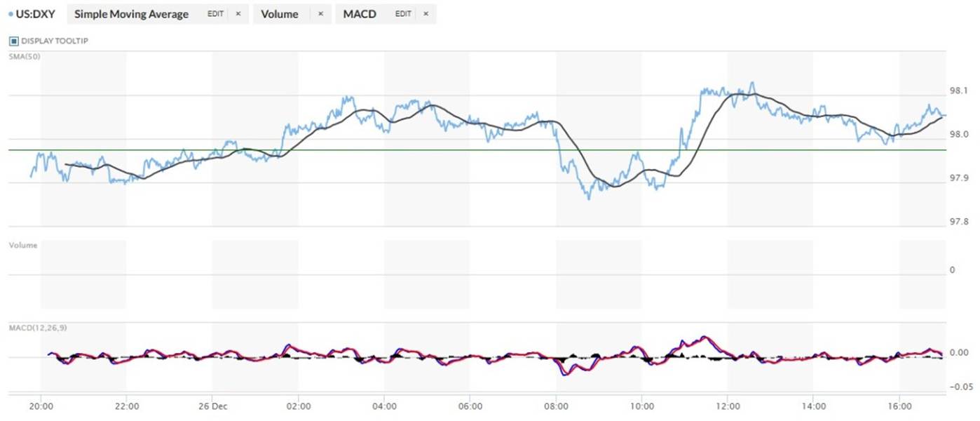Click the 26 Dec date marker
This screenshot has width=980, height=421.
click(x=212, y=406)
